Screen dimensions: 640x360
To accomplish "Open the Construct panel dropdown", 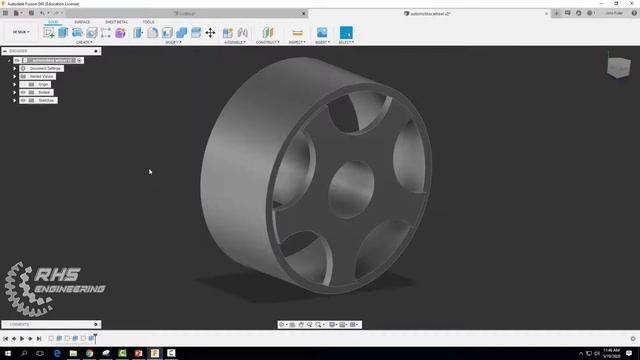I will [x=268, y=42].
